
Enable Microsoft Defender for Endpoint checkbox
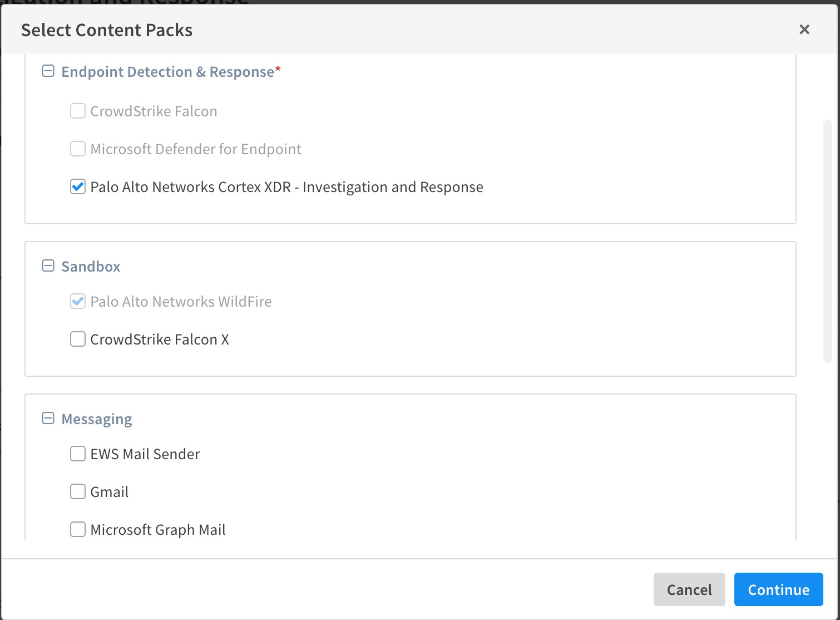click(x=78, y=149)
